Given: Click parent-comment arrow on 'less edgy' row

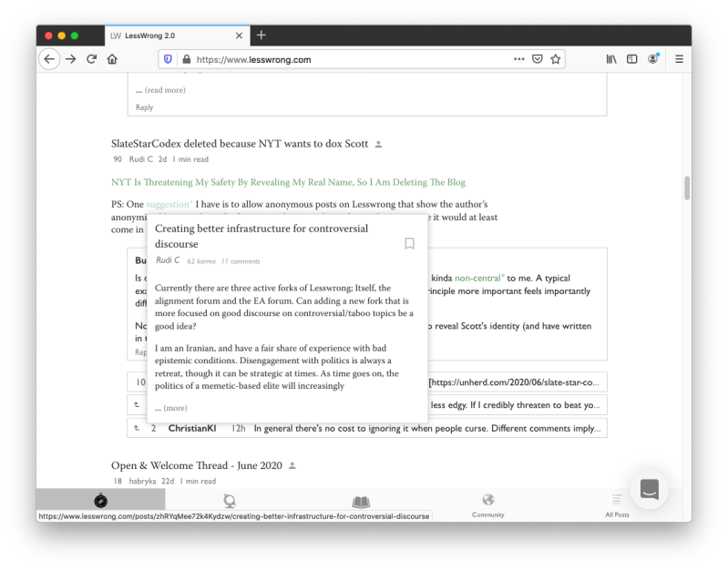Looking at the screenshot, I should 137,404.
